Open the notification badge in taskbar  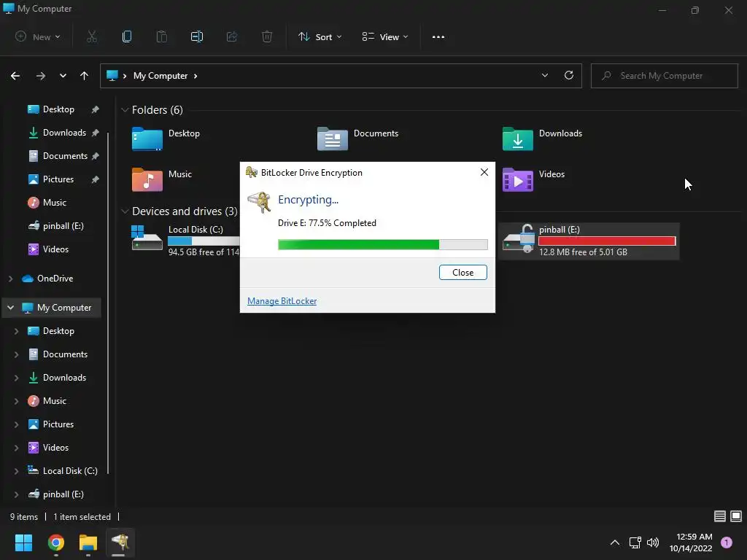pyautogui.click(x=727, y=542)
